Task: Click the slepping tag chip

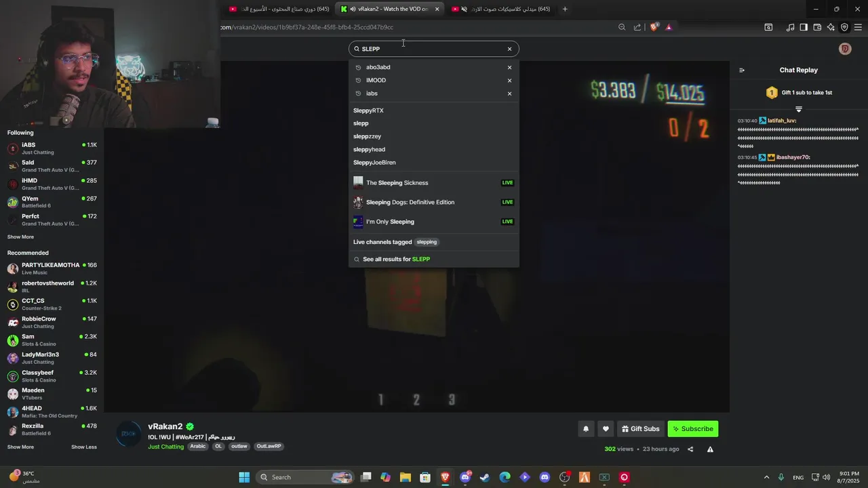Action: pos(427,242)
